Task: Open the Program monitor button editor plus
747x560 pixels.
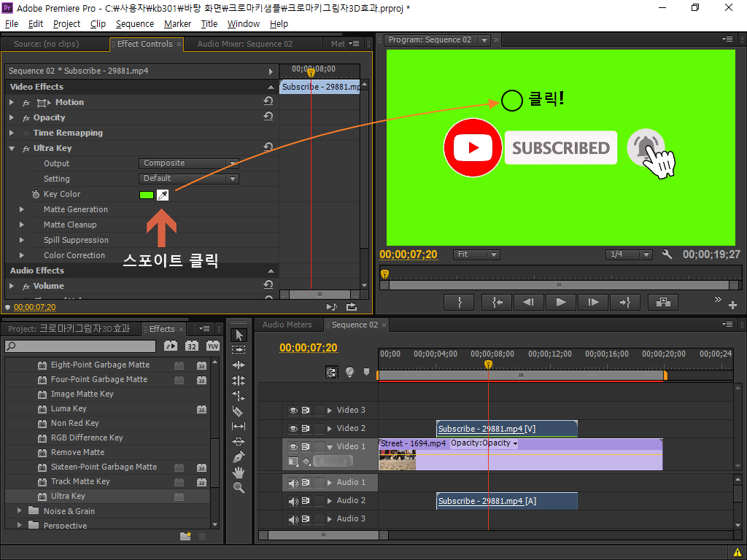Action: coord(733,306)
